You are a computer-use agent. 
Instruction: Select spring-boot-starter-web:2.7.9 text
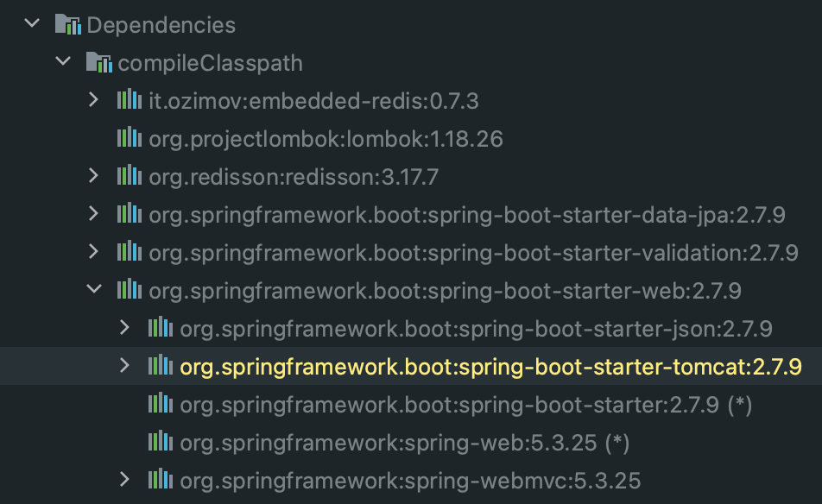tap(445, 292)
